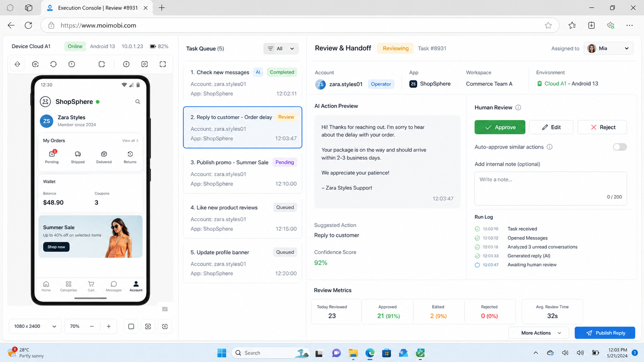
Task: Select task 1 Check new messages
Action: coord(243,82)
